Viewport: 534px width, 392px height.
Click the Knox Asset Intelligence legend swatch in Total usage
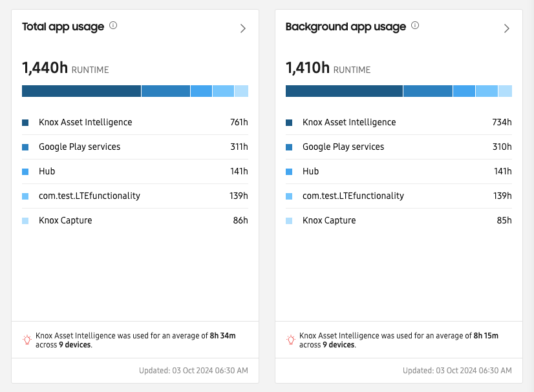point(25,123)
